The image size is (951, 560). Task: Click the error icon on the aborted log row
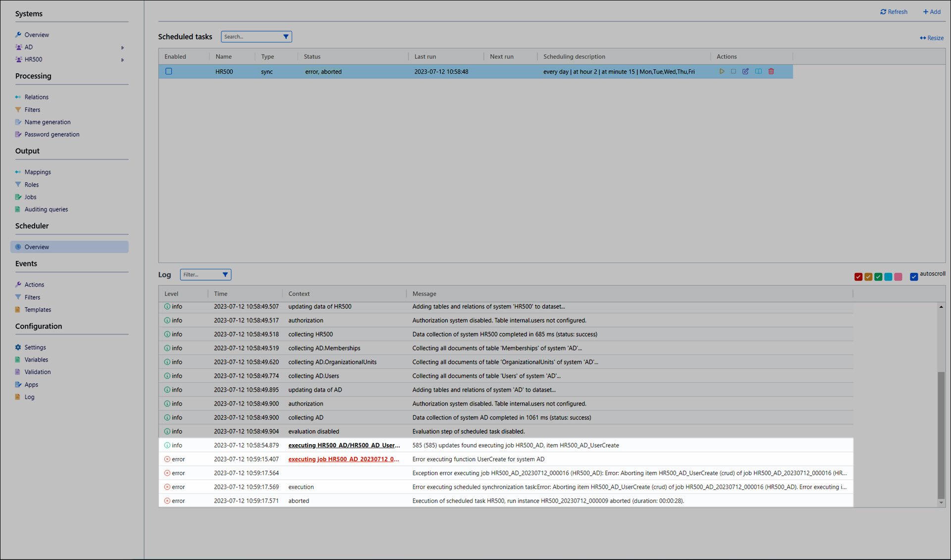167,501
